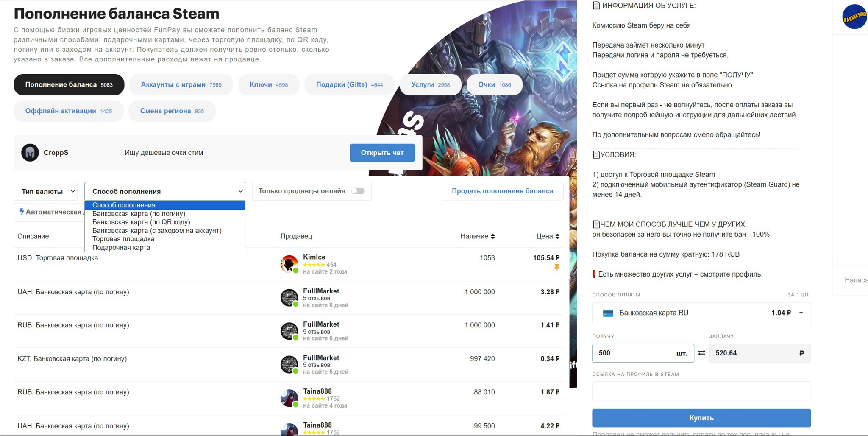868x436 pixels.
Task: Click the Продавец column header
Action: 296,236
